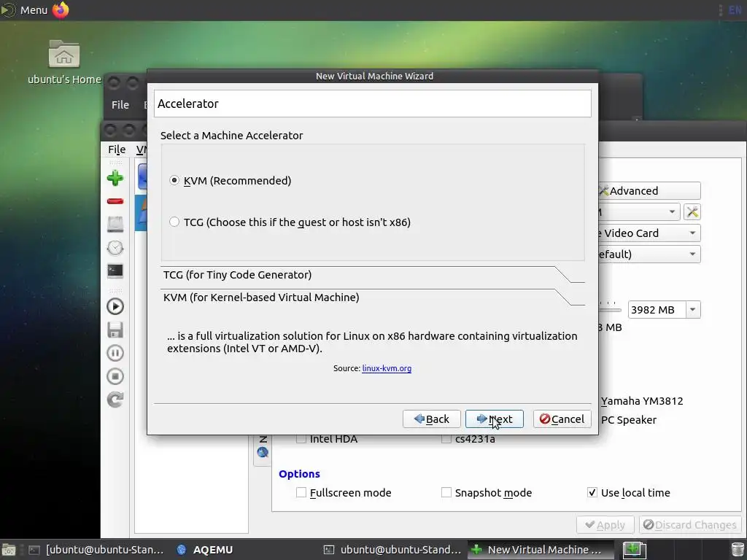Pause the VM using the pause icon
Screen dimensions: 747x560
(x=115, y=353)
